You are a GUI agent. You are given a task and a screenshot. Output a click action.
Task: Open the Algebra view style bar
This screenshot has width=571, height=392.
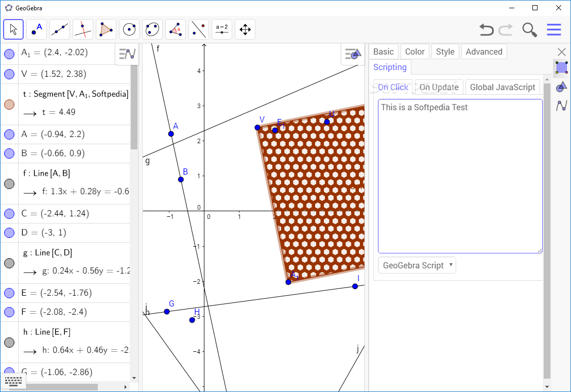[x=127, y=54]
